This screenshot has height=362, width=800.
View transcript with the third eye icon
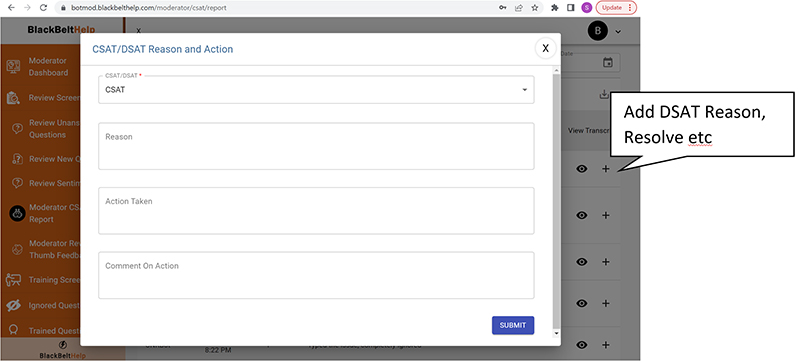[582, 262]
